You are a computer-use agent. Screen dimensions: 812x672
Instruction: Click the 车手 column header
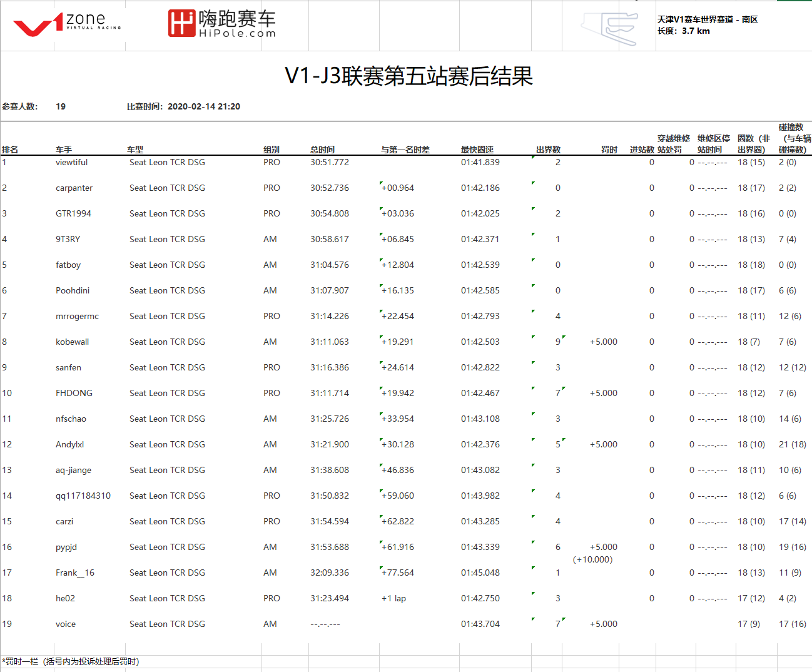pos(64,150)
